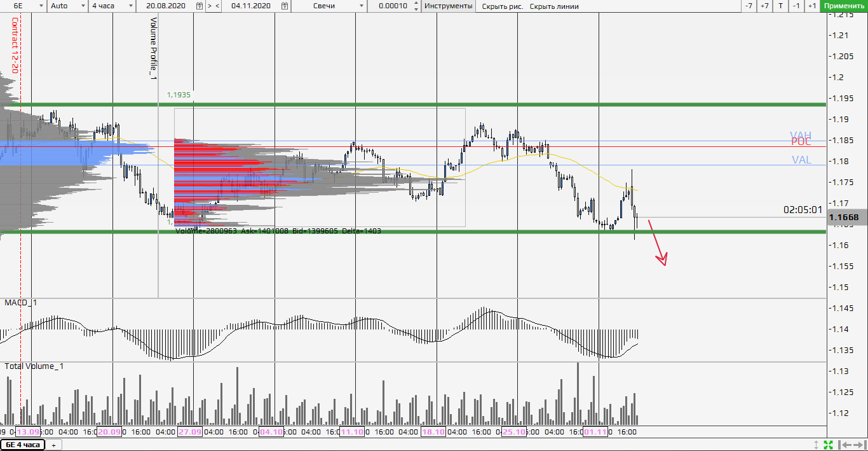The width and height of the screenshot is (868, 451).
Task: Open the 'Инструменты' menu
Action: (449, 6)
